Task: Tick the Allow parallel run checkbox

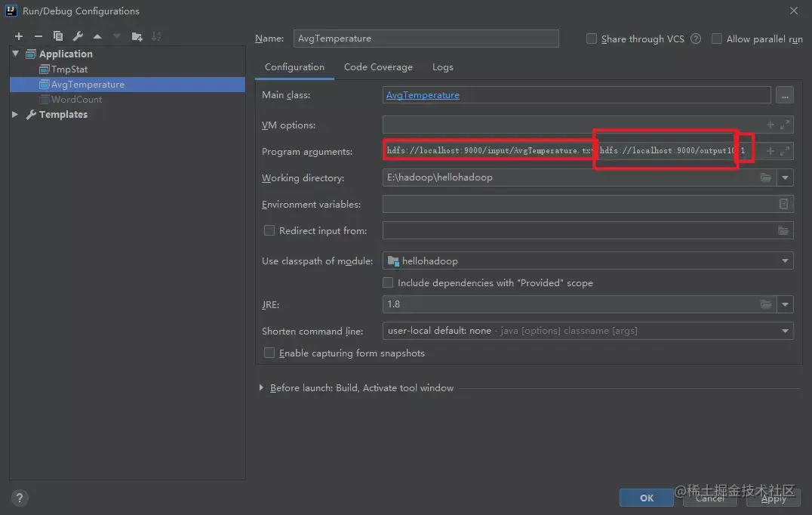Action: tap(717, 39)
